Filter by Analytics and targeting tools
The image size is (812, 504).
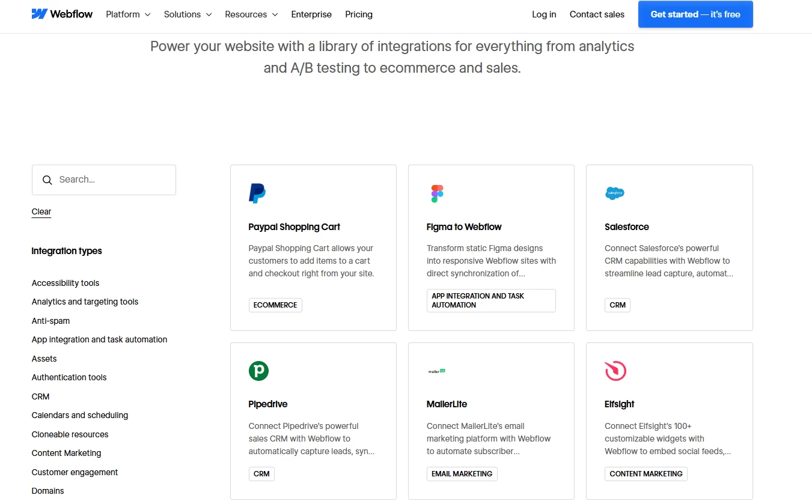[x=85, y=302]
